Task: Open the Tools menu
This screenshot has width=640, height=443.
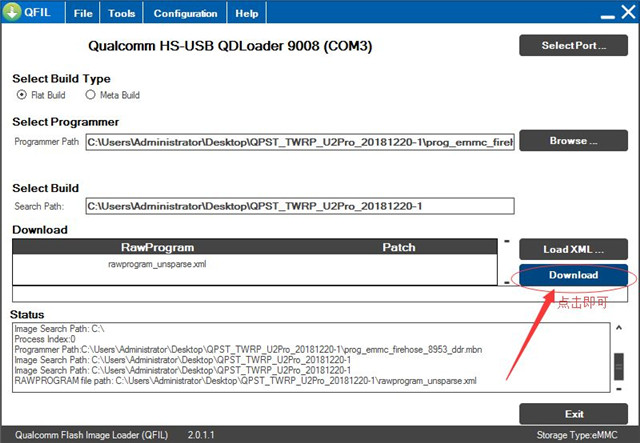Action: pos(122,14)
